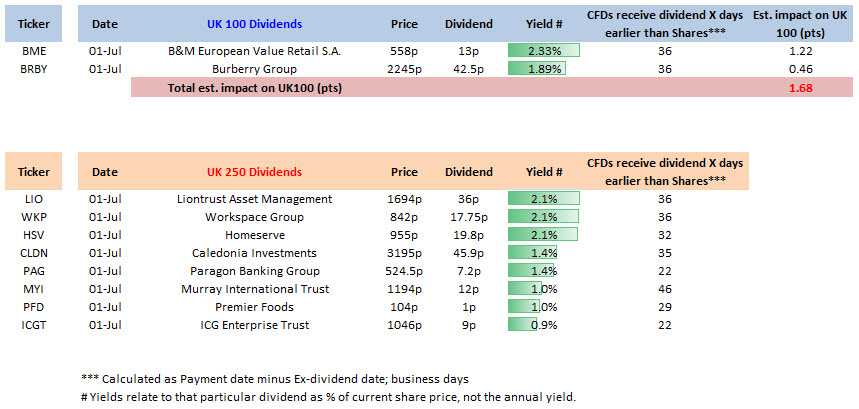The width and height of the screenshot is (859, 409).
Task: Click the 32 days value for Homeserve
Action: 665,235
